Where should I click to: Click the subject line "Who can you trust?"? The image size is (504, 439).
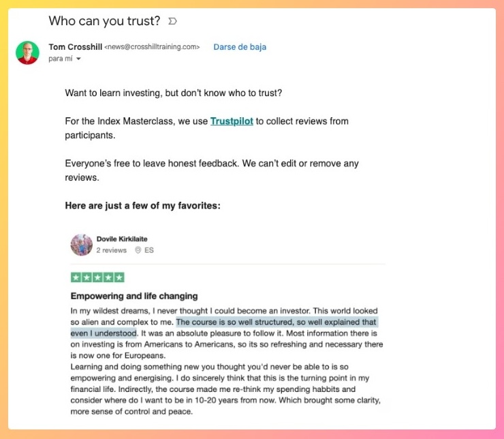coord(104,21)
